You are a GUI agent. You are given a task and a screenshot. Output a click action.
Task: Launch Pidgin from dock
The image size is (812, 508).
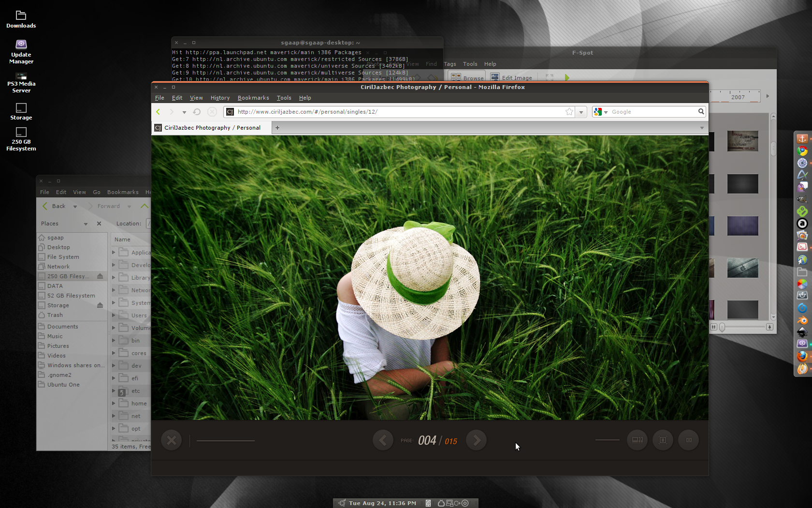(802, 187)
